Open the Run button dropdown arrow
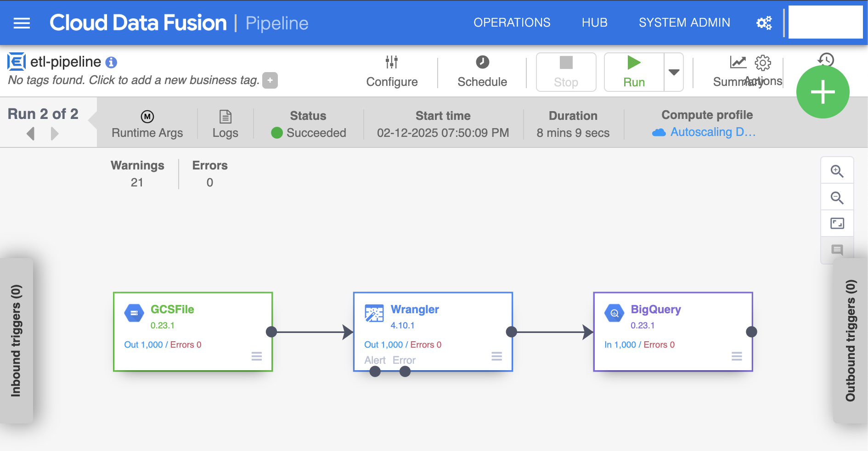Viewport: 868px width, 451px height. (673, 72)
